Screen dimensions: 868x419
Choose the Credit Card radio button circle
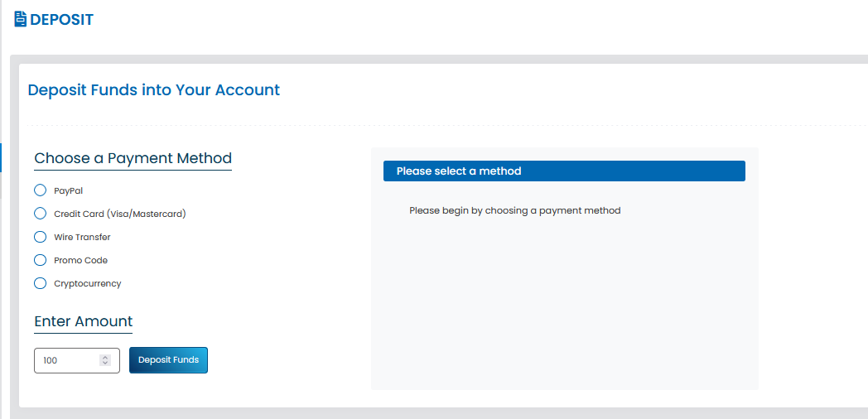40,214
